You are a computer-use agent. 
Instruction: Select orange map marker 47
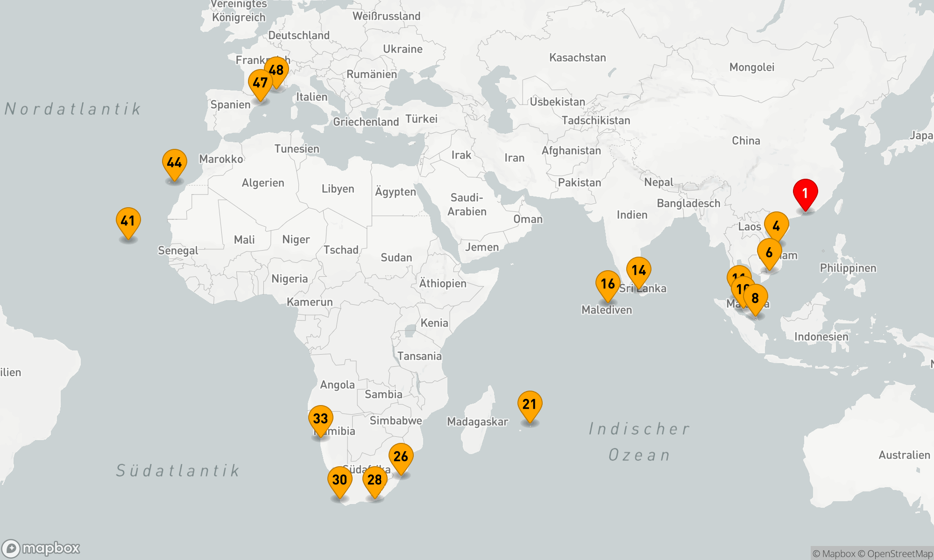260,83
